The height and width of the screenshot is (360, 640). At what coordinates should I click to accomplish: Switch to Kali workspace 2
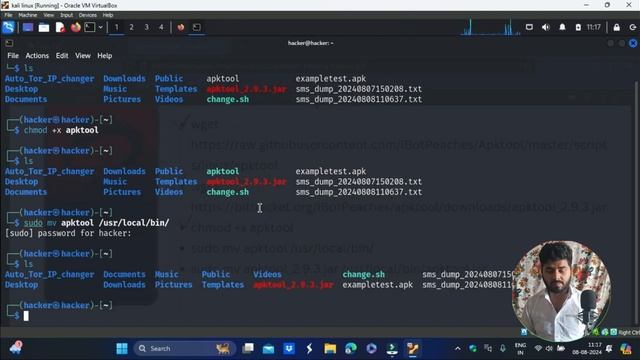131,27
